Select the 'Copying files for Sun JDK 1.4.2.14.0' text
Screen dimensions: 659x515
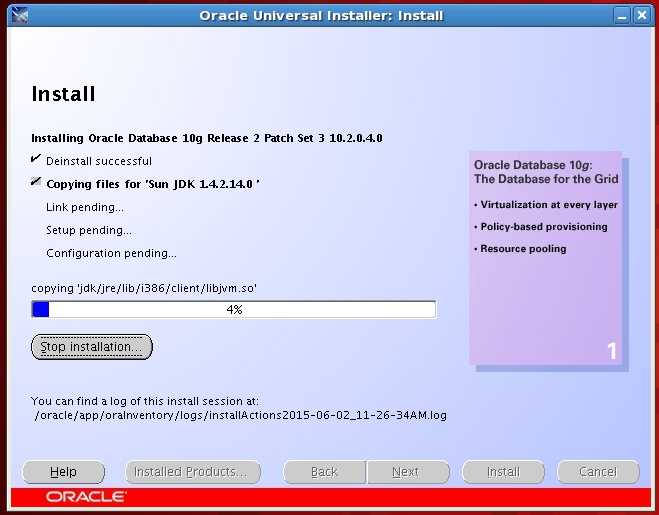[x=153, y=184]
